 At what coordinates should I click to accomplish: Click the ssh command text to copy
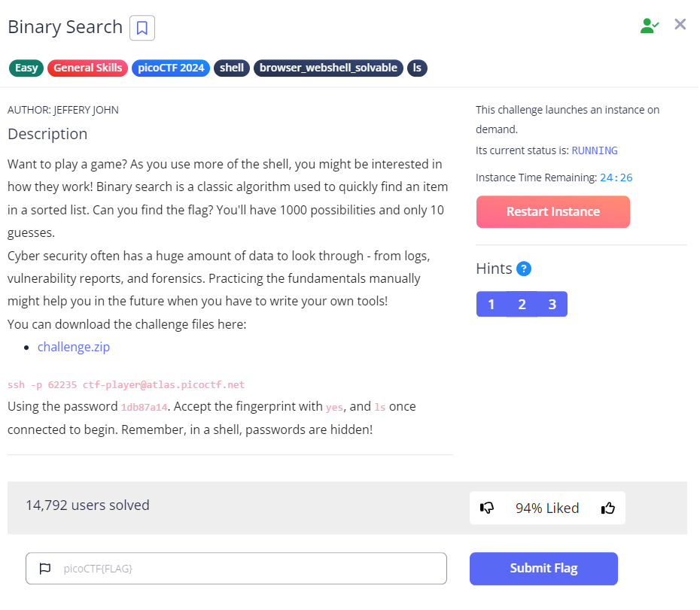(x=126, y=384)
